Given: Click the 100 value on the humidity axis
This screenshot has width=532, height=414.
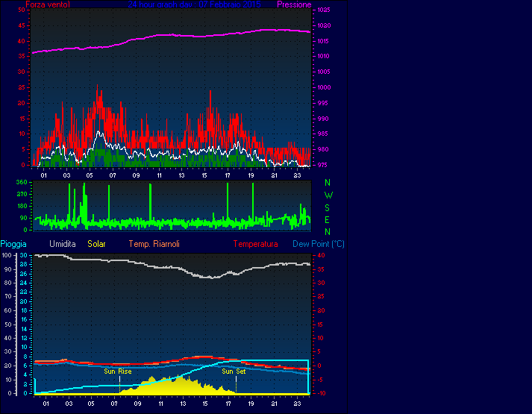Looking at the screenshot, I should coord(7,255).
